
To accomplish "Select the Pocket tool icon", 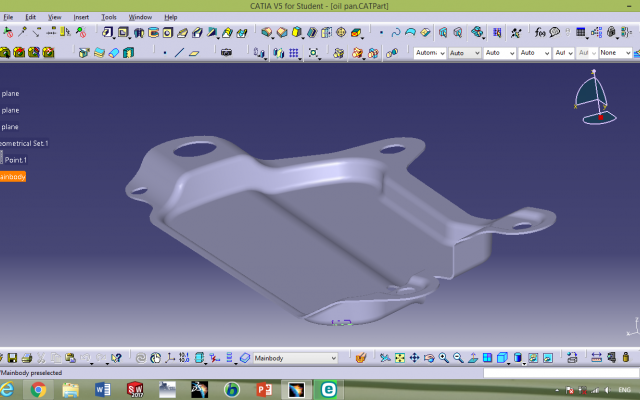I will (x=123, y=32).
